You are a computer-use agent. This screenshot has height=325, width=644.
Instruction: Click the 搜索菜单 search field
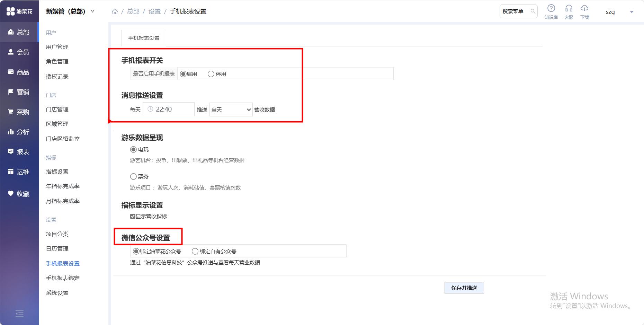click(518, 11)
